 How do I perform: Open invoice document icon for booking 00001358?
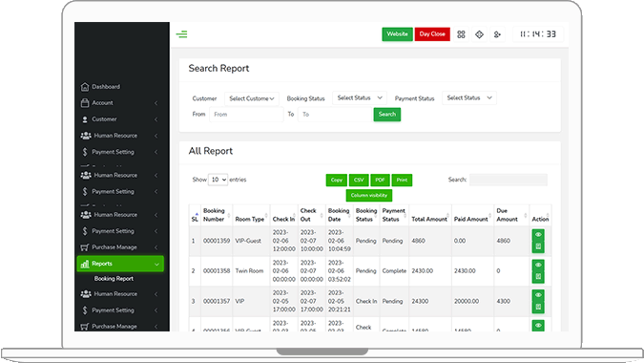click(538, 277)
